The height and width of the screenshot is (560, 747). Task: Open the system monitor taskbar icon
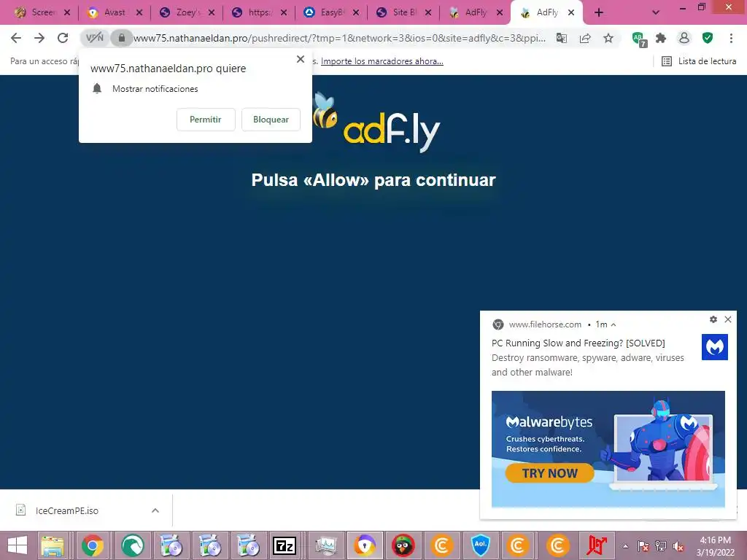tap(326, 545)
